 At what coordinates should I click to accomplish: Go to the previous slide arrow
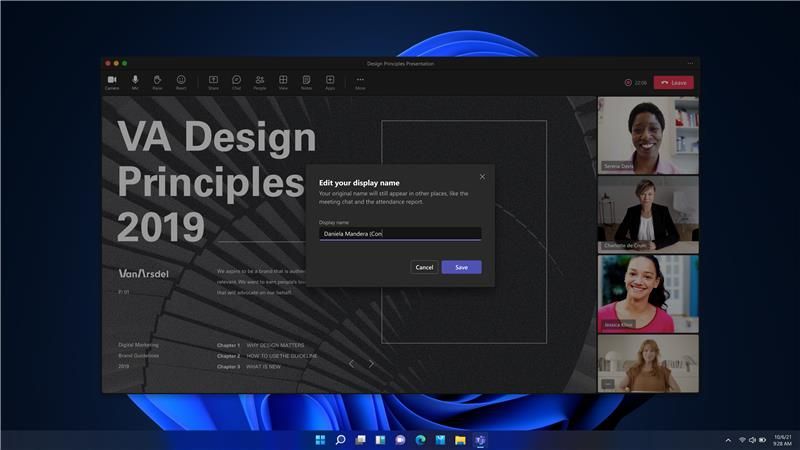[x=352, y=364]
